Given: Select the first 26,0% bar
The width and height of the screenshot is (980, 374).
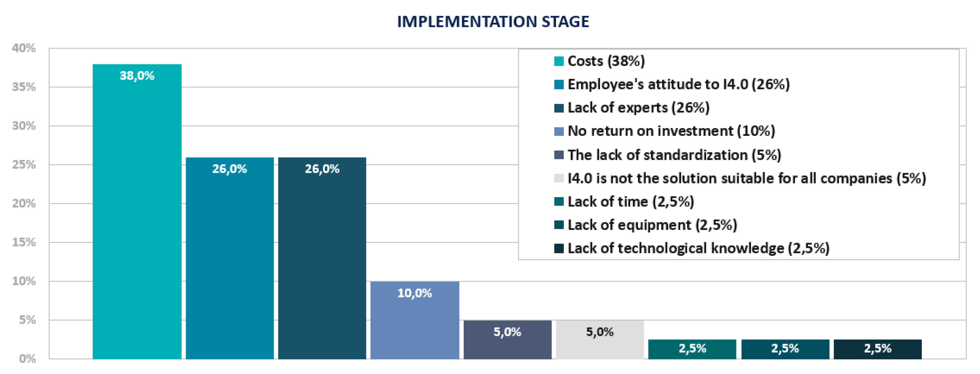Looking at the screenshot, I should tap(229, 258).
